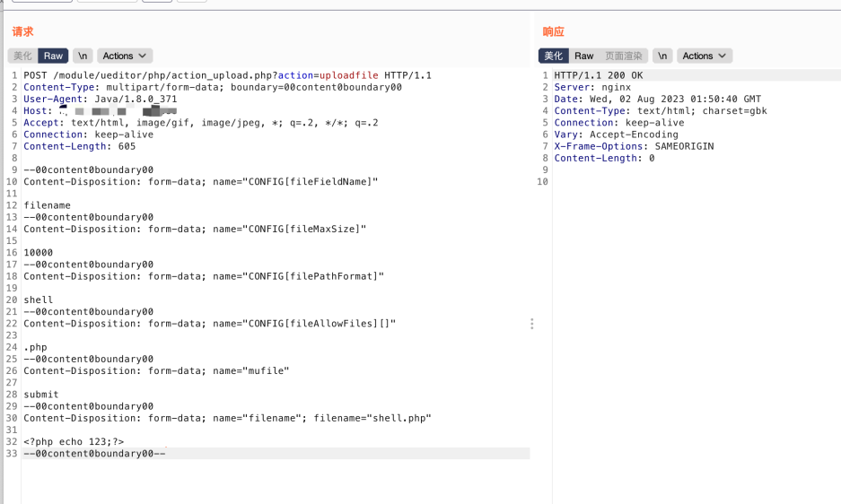
Task: Click the 响应 panel heading
Action: (x=554, y=31)
